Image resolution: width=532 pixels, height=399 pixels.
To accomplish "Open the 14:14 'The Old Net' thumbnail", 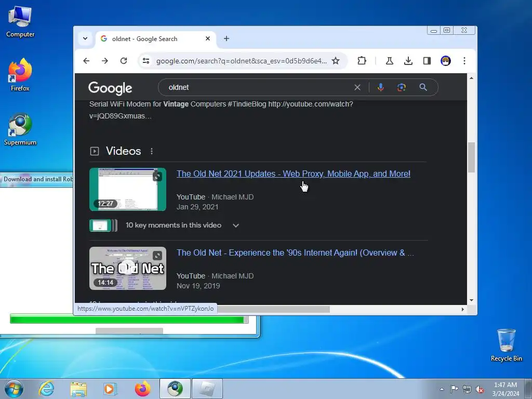I will (x=128, y=269).
